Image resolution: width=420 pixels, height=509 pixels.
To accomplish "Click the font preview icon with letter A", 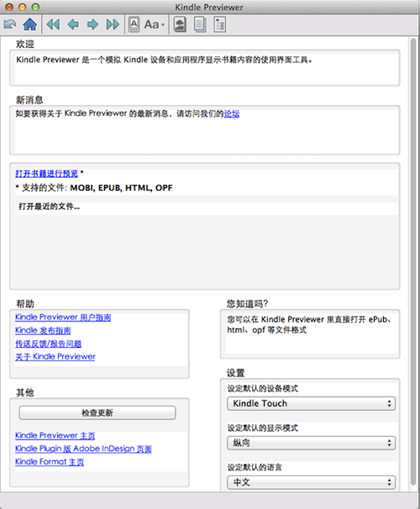I will click(134, 24).
